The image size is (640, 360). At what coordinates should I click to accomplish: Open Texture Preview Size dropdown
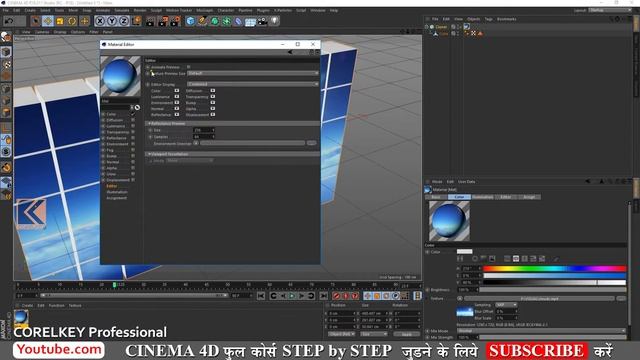coord(253,73)
